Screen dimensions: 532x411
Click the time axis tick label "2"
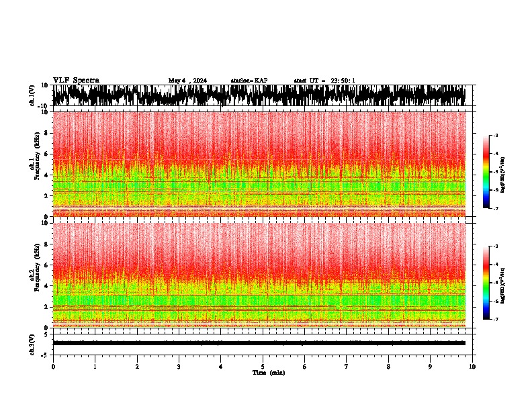(137, 367)
